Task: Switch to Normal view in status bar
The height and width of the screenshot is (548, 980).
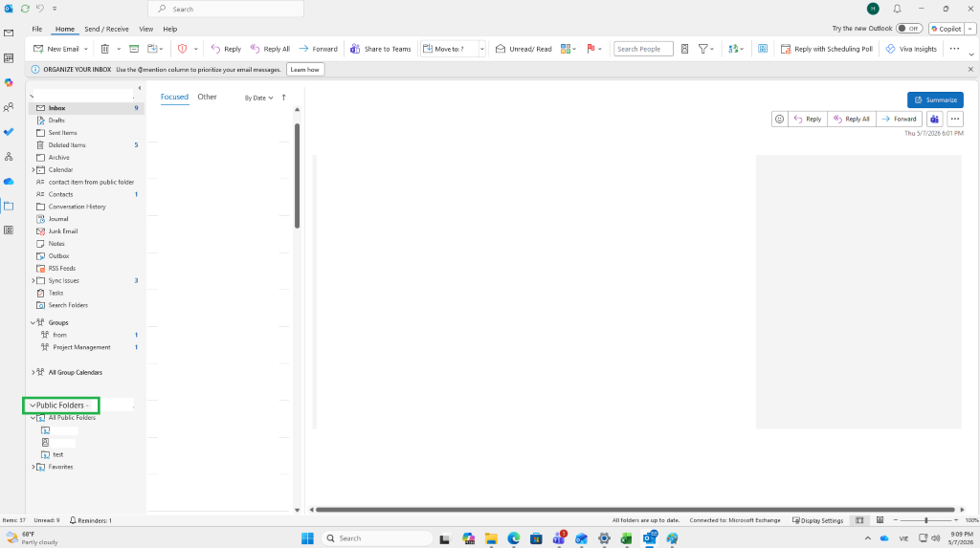Action: (860, 520)
